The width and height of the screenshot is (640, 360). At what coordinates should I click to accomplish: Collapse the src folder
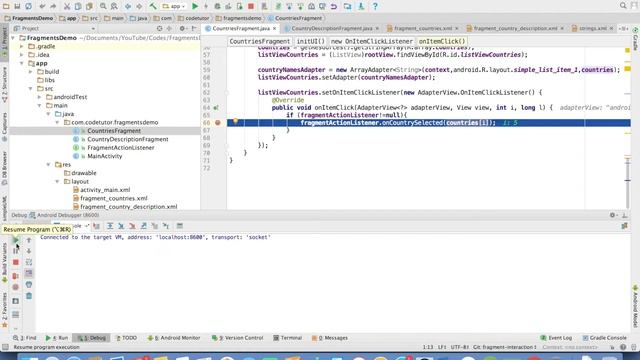[x=31, y=89]
